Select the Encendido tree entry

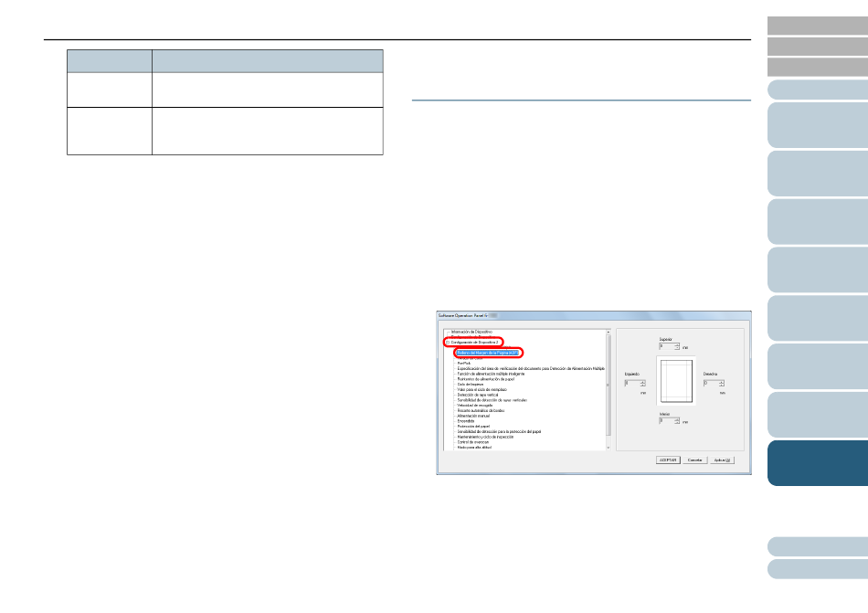pyautogui.click(x=466, y=421)
